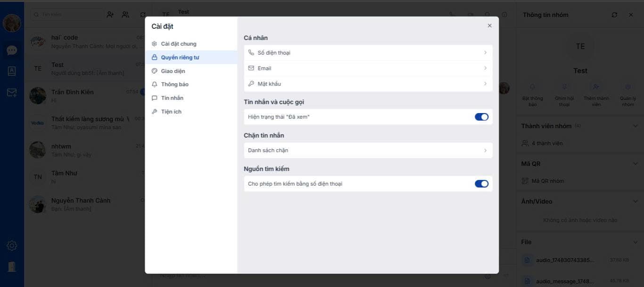
Task: Collapse the File section
Action: point(635,242)
